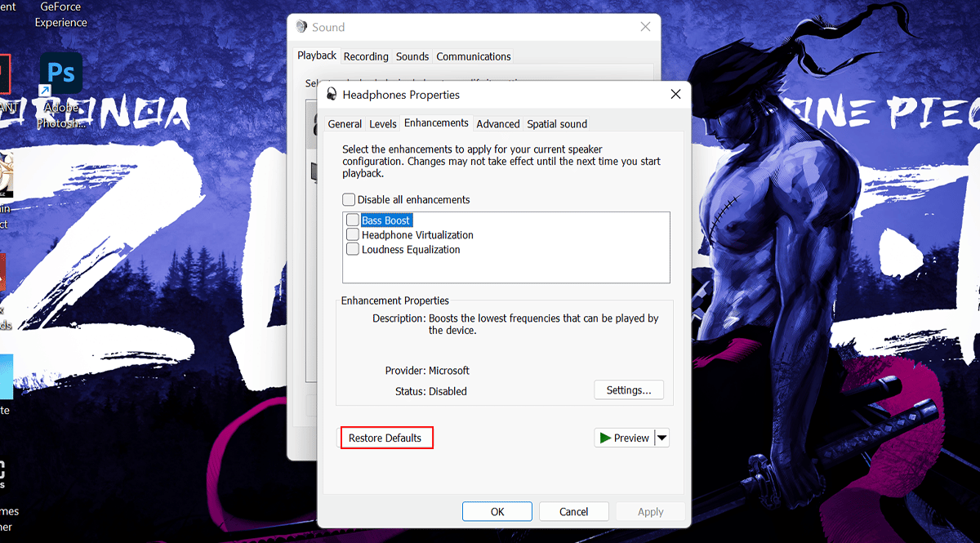The width and height of the screenshot is (980, 543).
Task: Select Playback tab in Sound window
Action: pyautogui.click(x=317, y=56)
